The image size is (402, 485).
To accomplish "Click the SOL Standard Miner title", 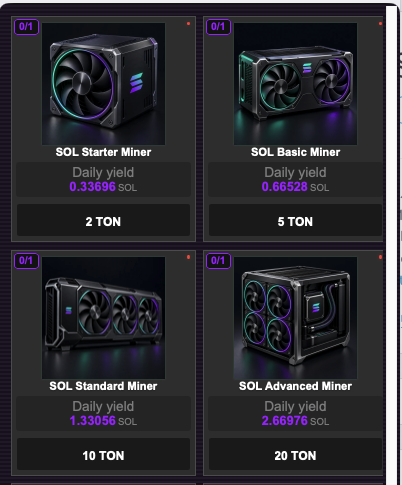I will point(103,386).
